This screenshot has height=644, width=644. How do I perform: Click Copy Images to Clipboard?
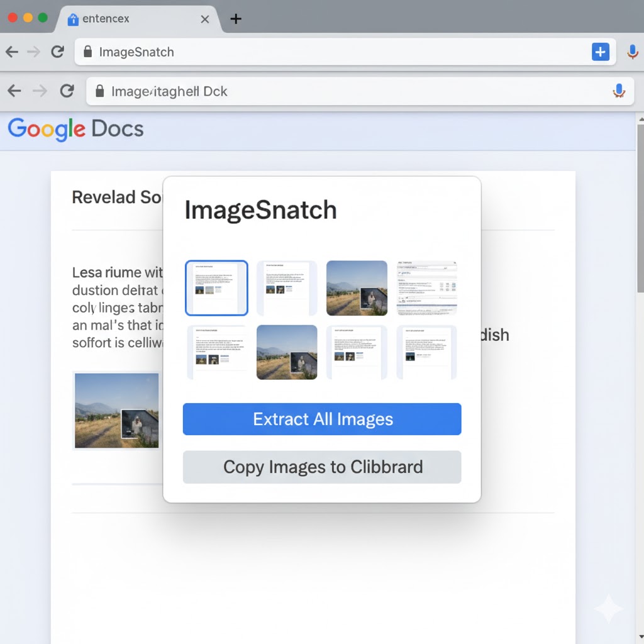pyautogui.click(x=321, y=467)
